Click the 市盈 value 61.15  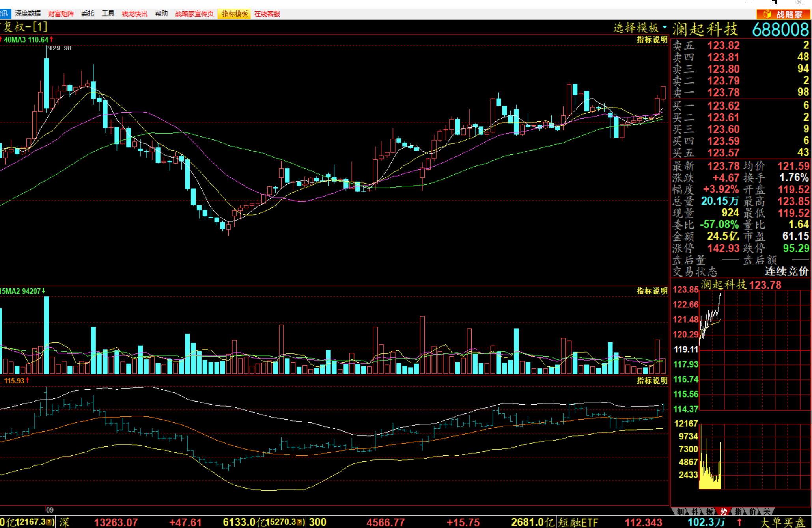coord(796,236)
